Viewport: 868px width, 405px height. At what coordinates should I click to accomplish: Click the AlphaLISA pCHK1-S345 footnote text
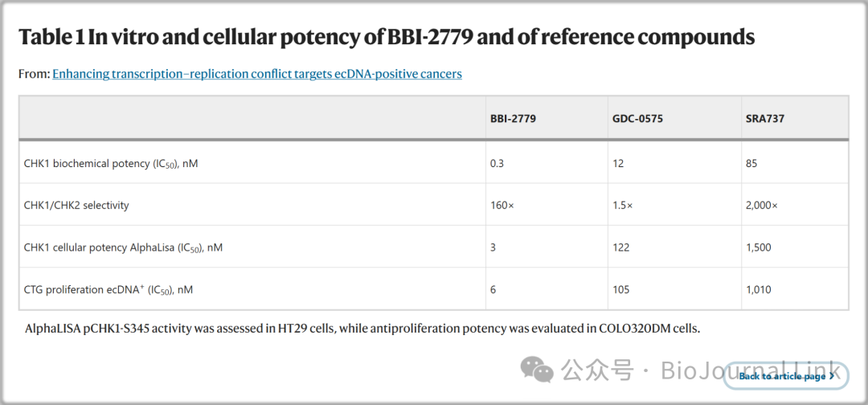click(362, 329)
